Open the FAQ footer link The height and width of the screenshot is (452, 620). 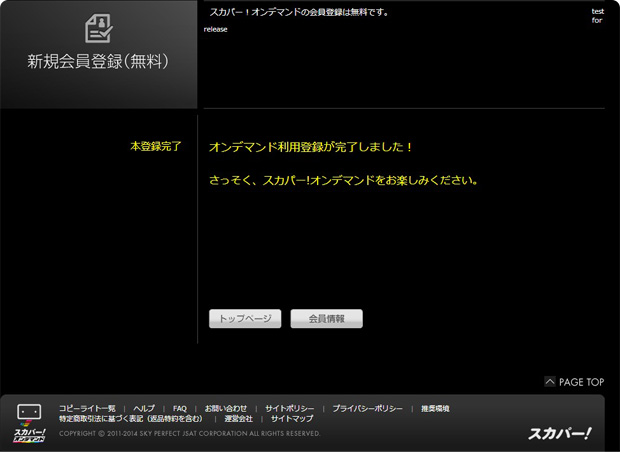click(x=180, y=409)
